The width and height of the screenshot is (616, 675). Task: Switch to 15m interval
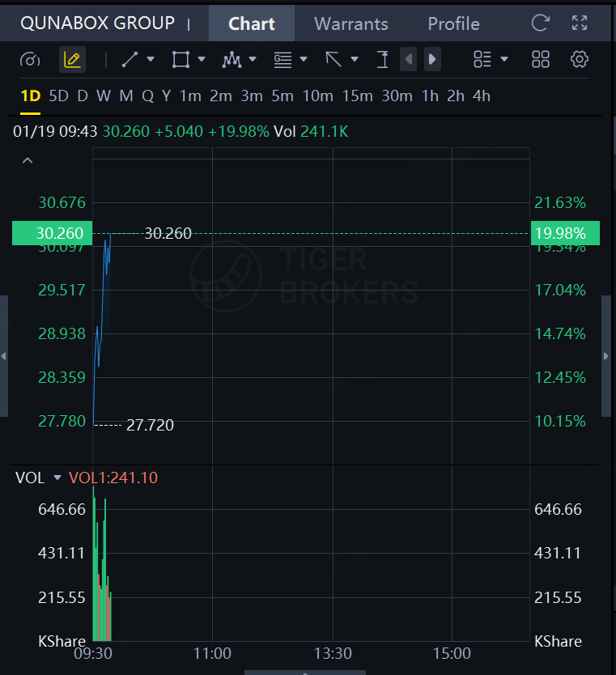click(x=357, y=96)
